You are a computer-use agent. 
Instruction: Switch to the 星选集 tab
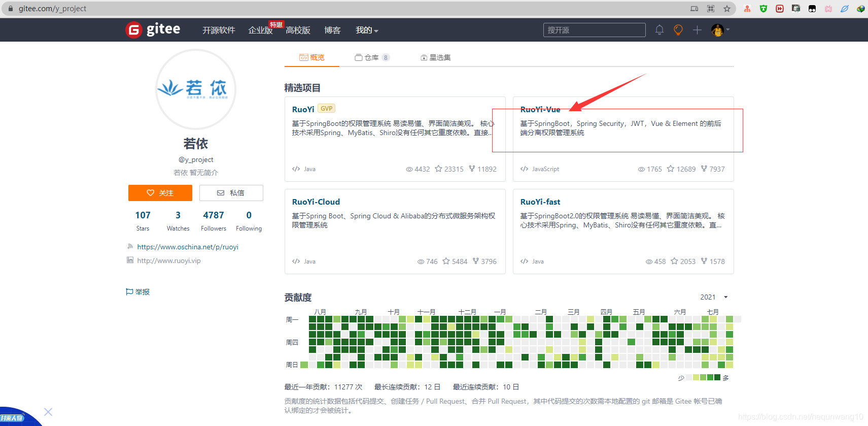pos(436,57)
